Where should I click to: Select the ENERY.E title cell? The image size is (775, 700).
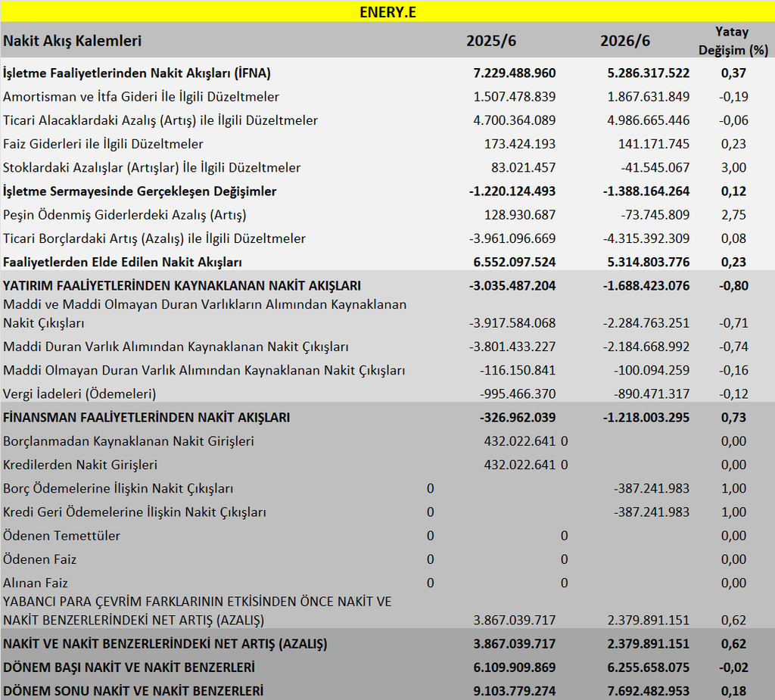click(387, 12)
